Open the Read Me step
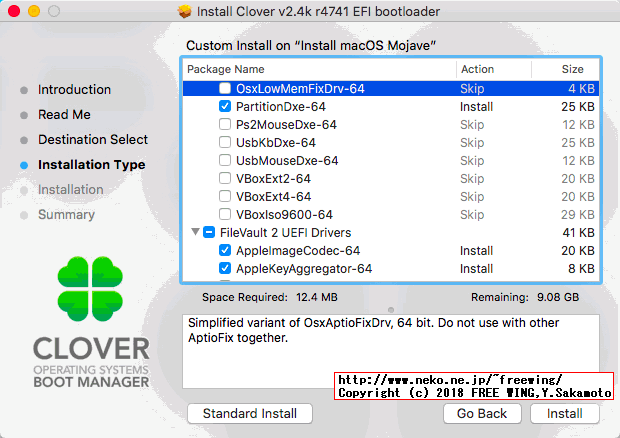The image size is (620, 438). (x=64, y=115)
